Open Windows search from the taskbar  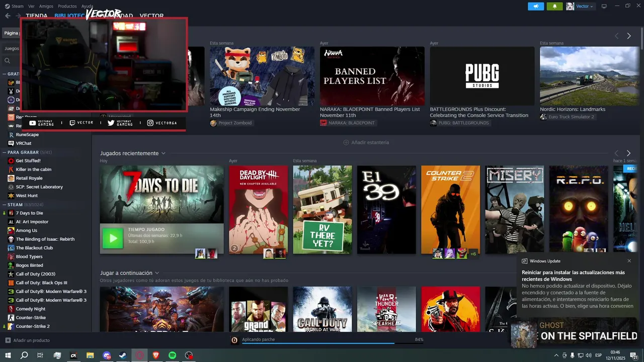click(24, 355)
